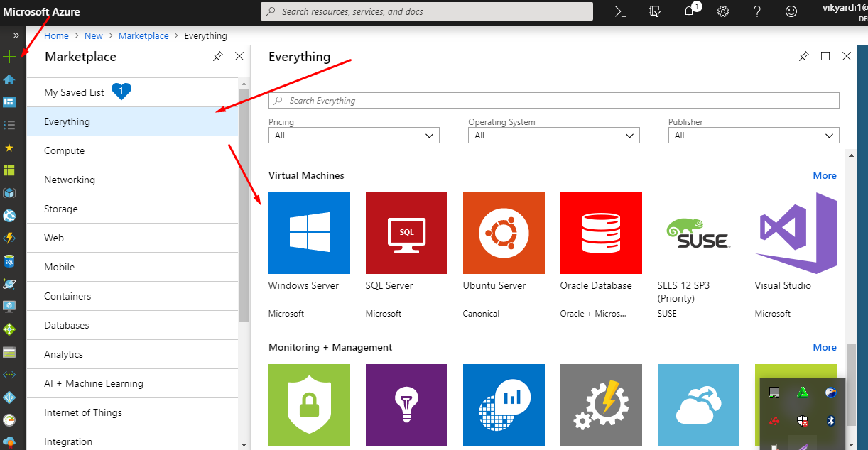Select the Mobile category
The width and height of the screenshot is (868, 450).
click(x=132, y=267)
